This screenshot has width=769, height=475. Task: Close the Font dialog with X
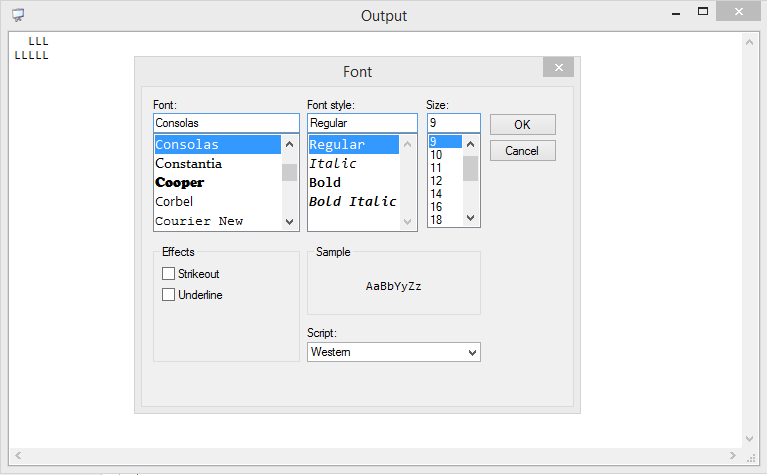[558, 68]
